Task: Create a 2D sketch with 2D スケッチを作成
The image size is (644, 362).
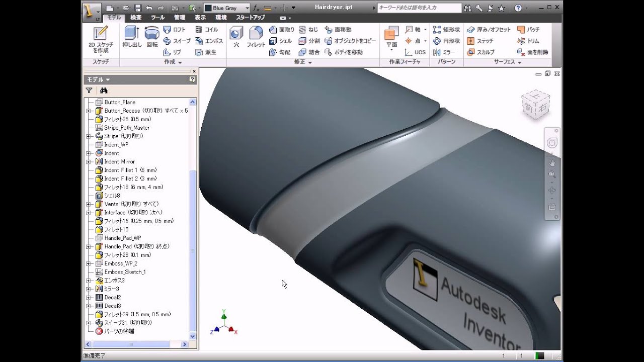Action: coord(101,40)
